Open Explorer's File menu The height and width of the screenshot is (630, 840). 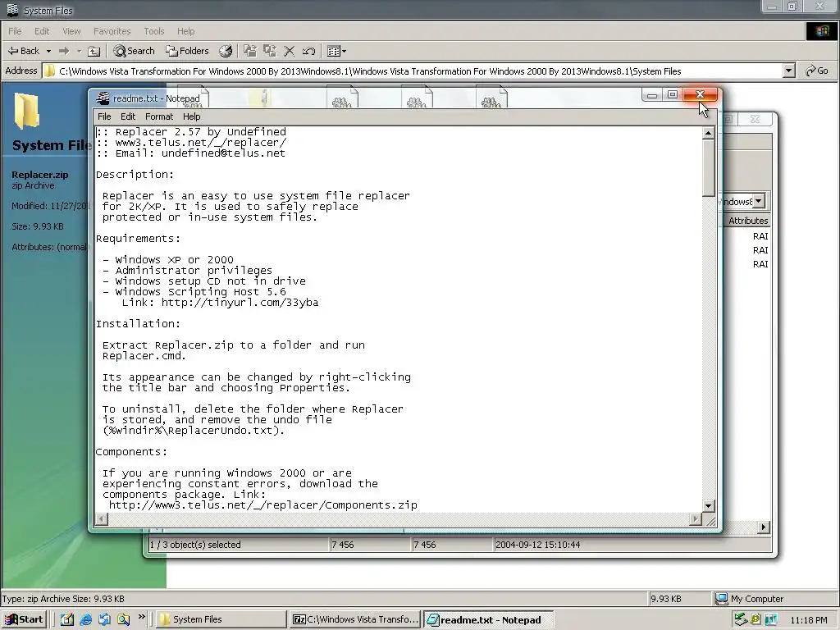pos(15,31)
